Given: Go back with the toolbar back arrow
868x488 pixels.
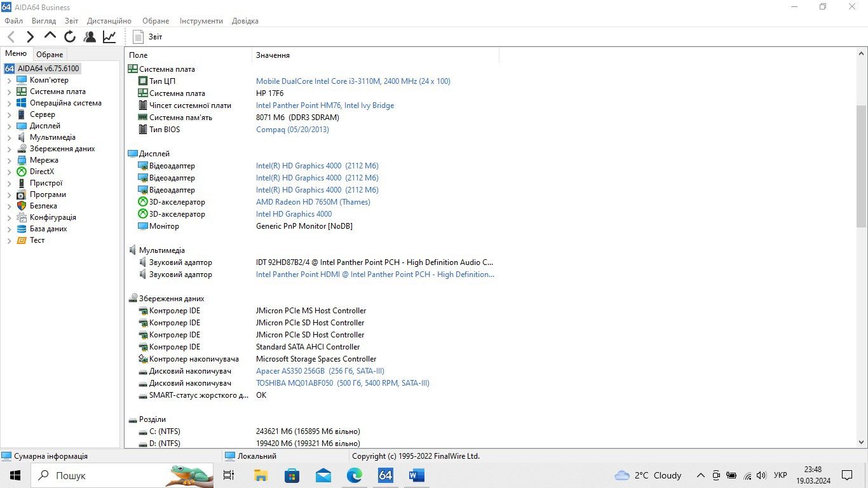Looking at the screenshot, I should [11, 37].
